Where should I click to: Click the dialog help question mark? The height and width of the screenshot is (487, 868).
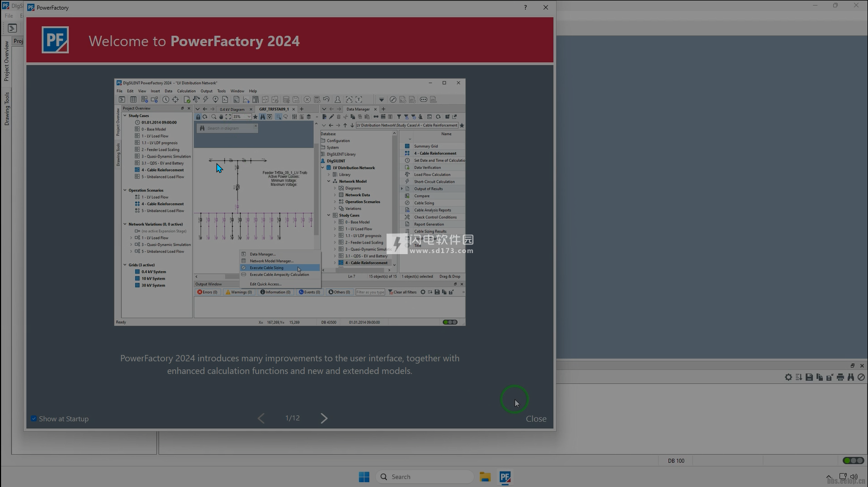(525, 7)
